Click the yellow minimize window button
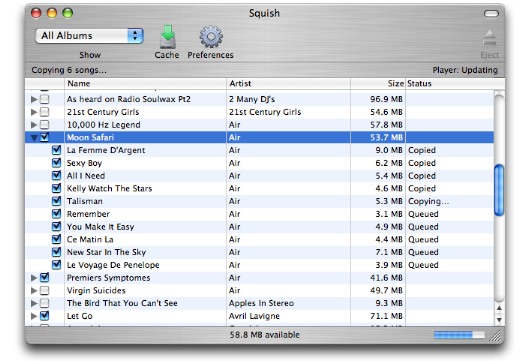The height and width of the screenshot is (361, 529). point(52,13)
